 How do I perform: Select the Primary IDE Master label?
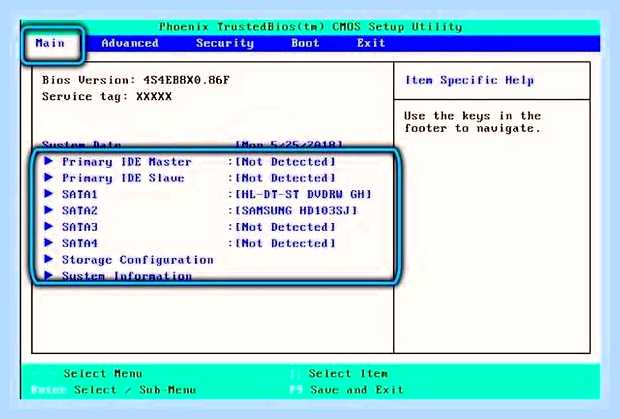(127, 162)
